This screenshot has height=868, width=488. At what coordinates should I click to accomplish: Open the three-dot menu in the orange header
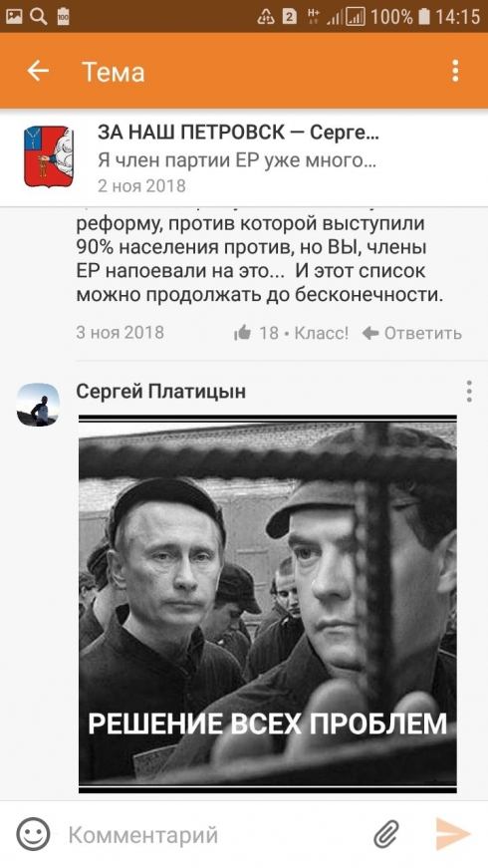[455, 71]
